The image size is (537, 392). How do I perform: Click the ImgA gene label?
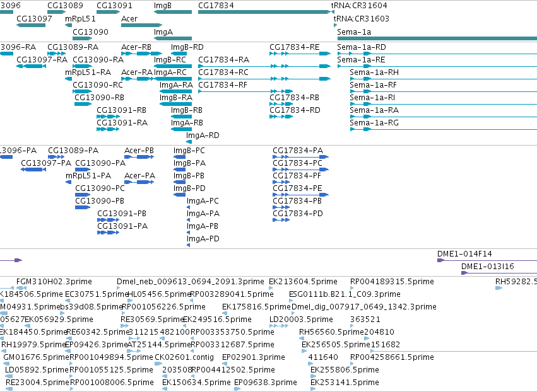point(163,32)
